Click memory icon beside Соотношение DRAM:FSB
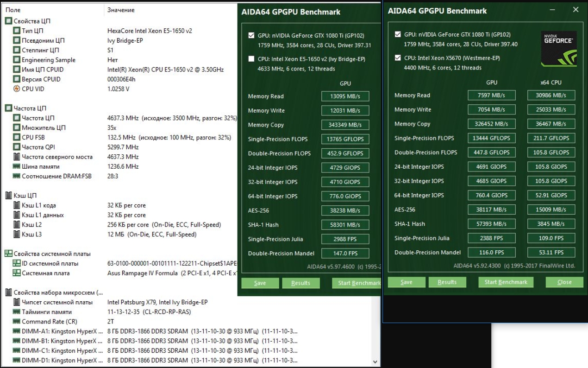This screenshot has width=588, height=368. pos(17,176)
